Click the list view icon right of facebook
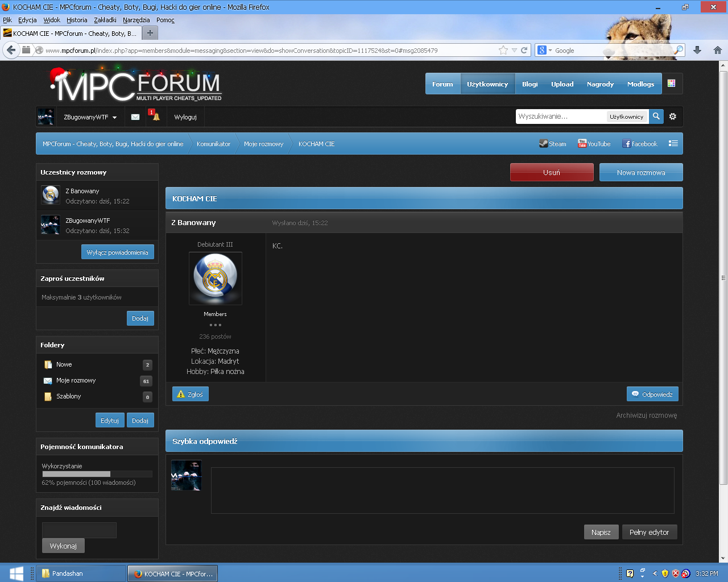This screenshot has width=728, height=582. (673, 143)
